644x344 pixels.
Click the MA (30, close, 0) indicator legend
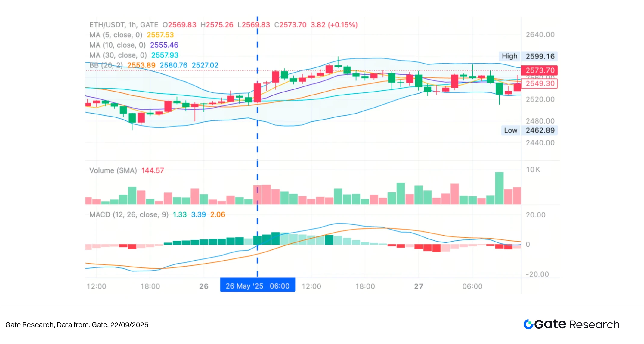point(134,55)
